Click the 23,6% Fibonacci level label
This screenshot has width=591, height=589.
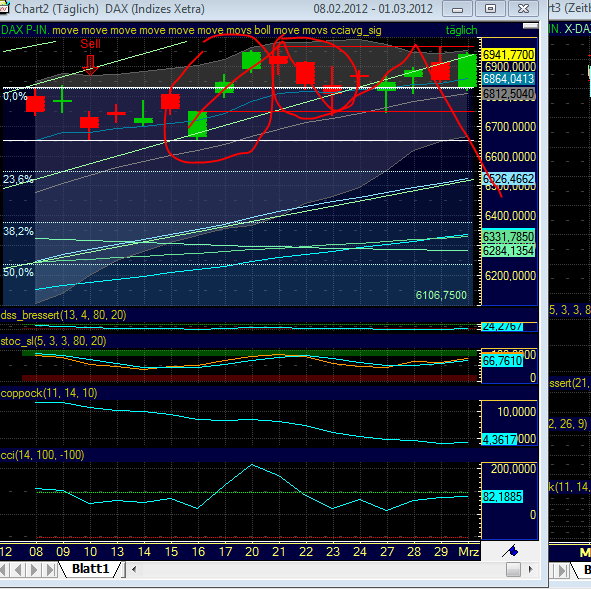[x=18, y=179]
